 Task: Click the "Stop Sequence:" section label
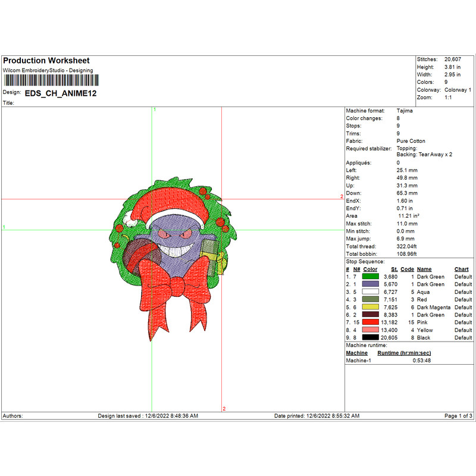[365, 261]
